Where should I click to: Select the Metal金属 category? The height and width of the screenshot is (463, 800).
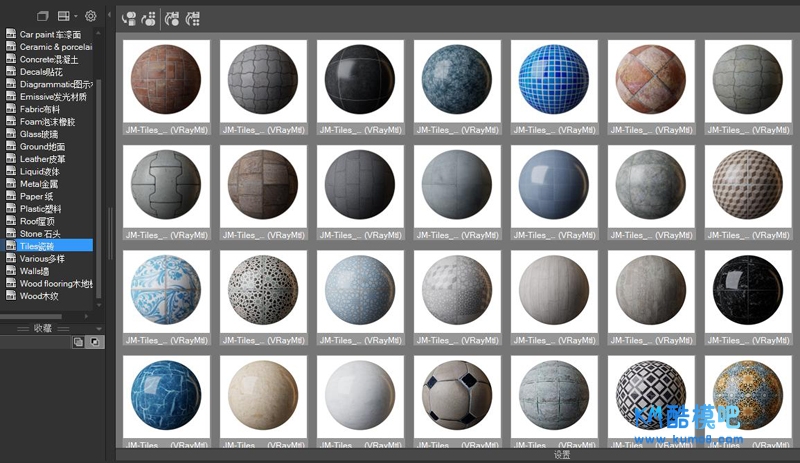(39, 184)
